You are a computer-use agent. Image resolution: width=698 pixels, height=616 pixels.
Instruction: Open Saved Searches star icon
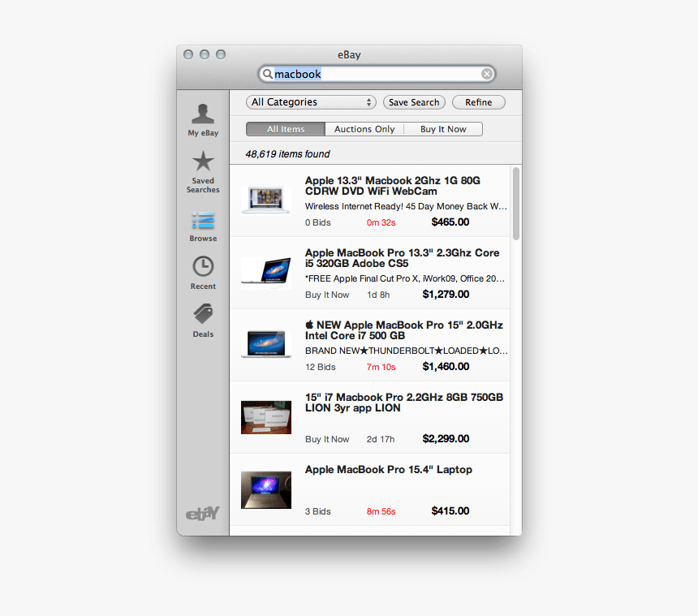[x=203, y=162]
